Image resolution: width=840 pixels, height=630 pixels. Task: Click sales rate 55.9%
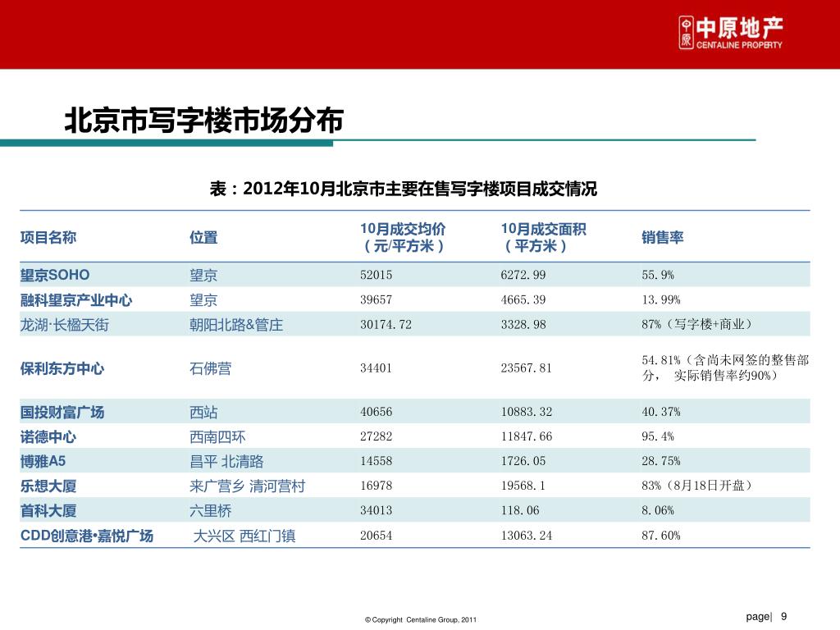658,275
